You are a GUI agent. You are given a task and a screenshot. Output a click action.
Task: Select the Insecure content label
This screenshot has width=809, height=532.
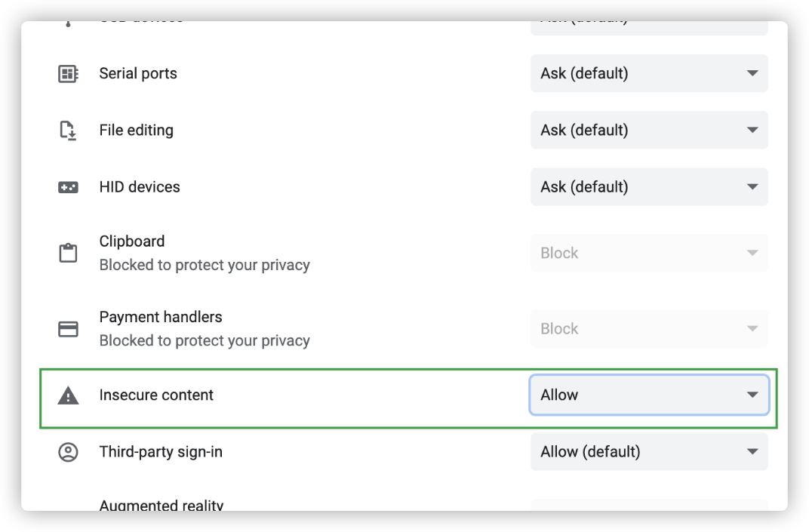pos(156,395)
